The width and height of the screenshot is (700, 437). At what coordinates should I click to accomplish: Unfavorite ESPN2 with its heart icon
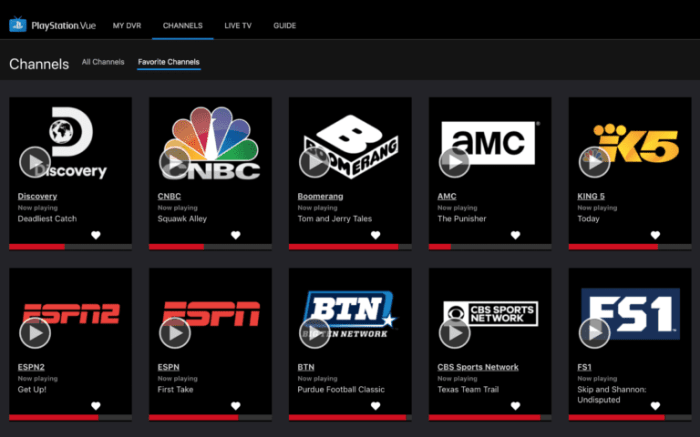[96, 406]
